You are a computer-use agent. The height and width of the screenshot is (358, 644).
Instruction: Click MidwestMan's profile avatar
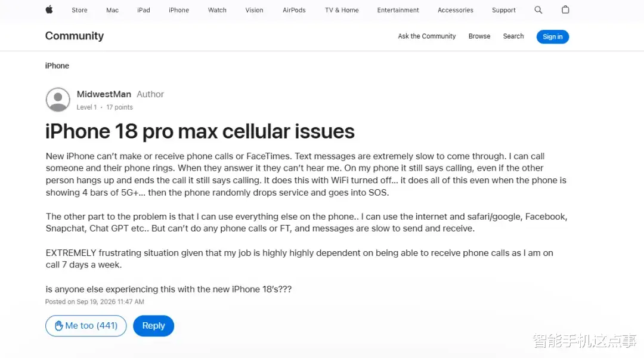point(58,100)
